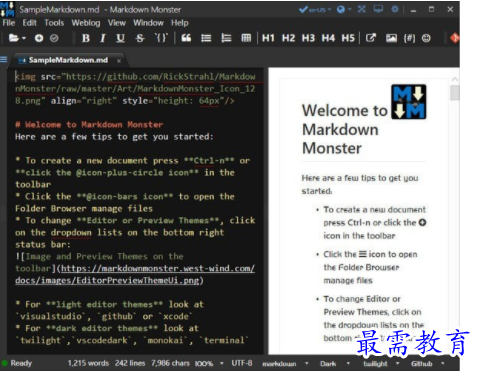Toggle spell checking en-US checkmark
Screen dimensions: 478x374
pyautogui.click(x=303, y=9)
